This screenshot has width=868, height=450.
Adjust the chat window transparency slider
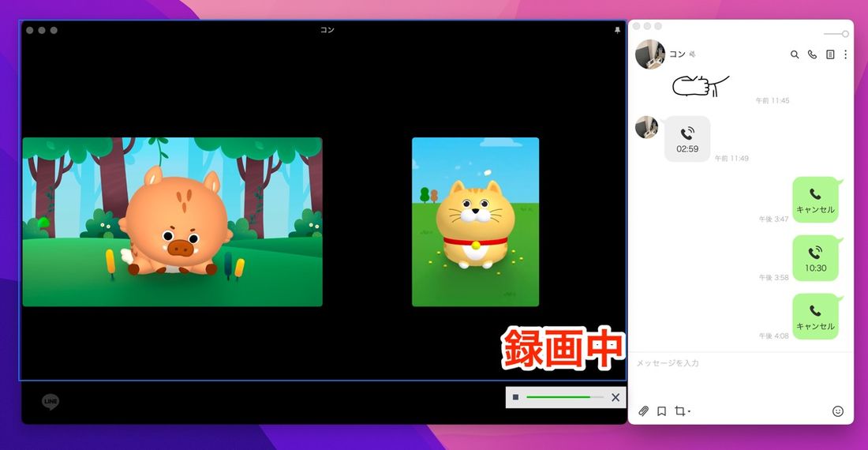click(836, 34)
